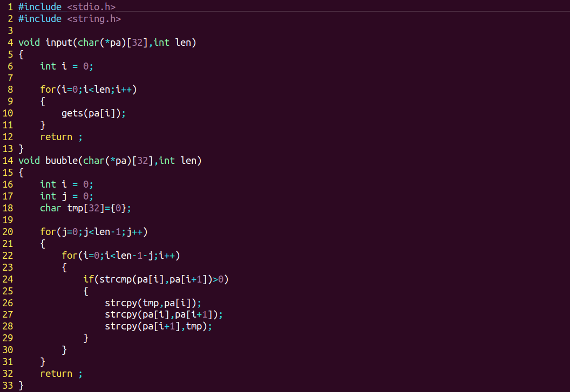
Task: Click the int i = 0 declaration on line 16
Action: point(66,184)
